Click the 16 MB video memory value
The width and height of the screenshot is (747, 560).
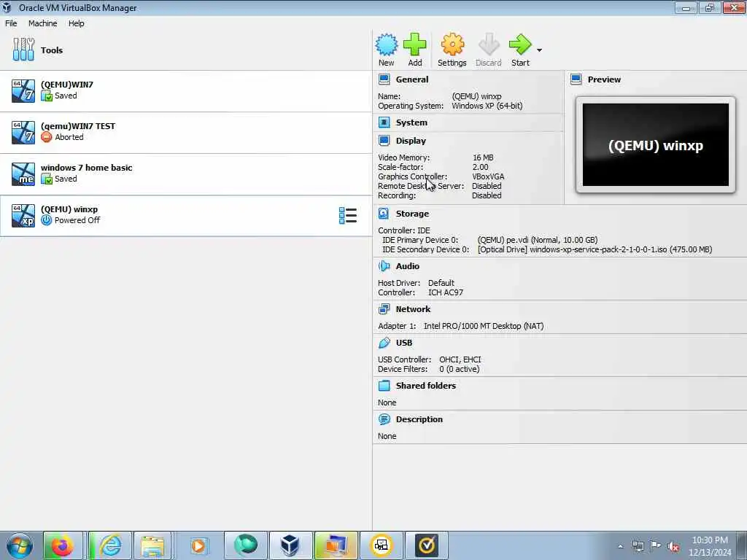tap(483, 157)
